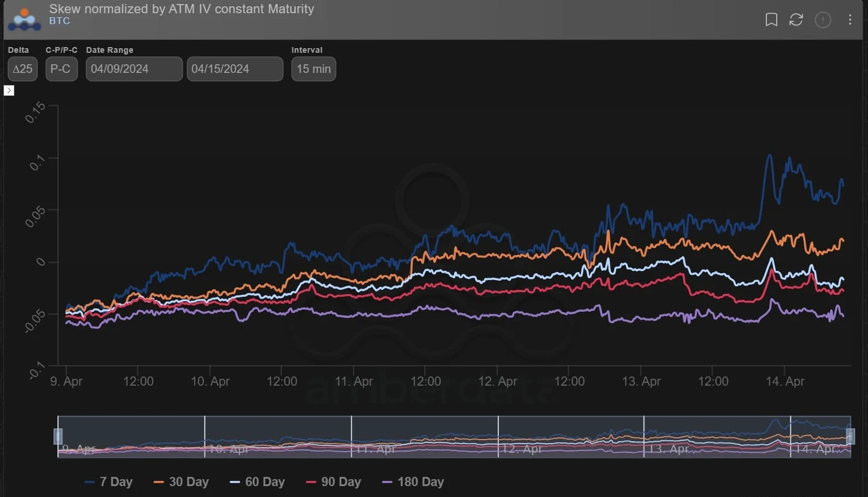
Task: Click the 0.15 y-axis label
Action: 36,112
